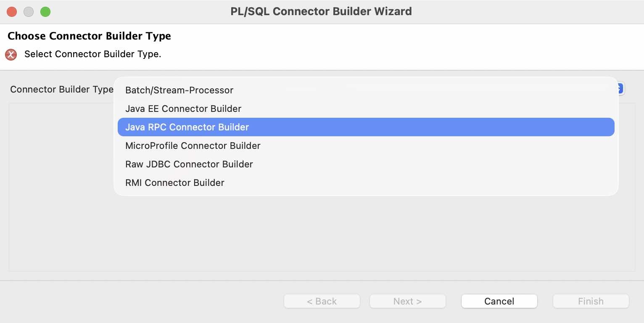Click the "Select Connector Builder Type" message text
Image resolution: width=644 pixels, height=323 pixels.
(92, 54)
